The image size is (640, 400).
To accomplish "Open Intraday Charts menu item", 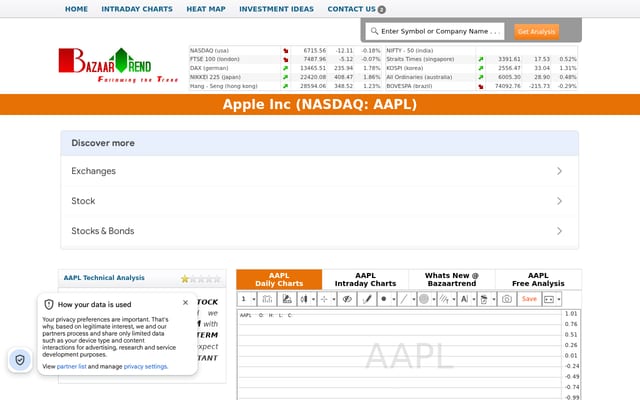I will [137, 9].
